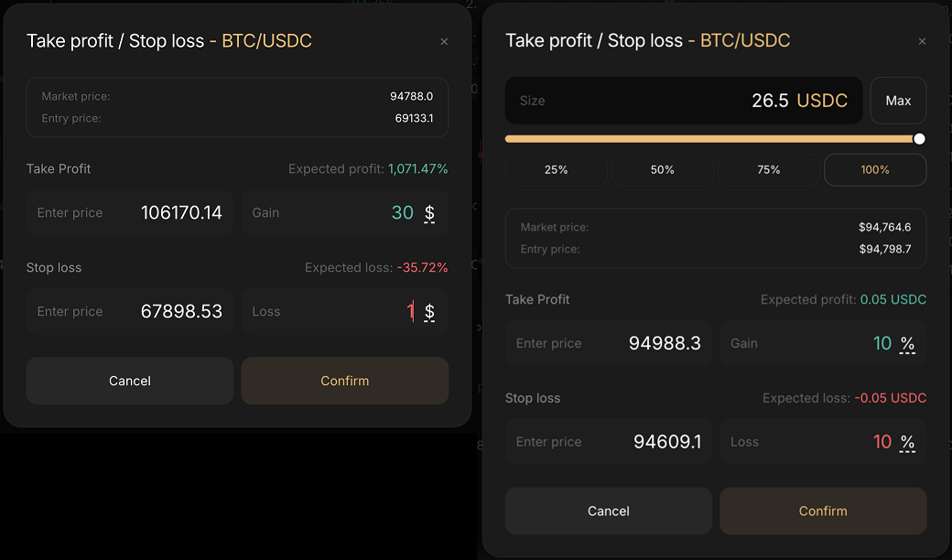952x560 pixels.
Task: Close the left Take profit dialog
Action: (444, 42)
